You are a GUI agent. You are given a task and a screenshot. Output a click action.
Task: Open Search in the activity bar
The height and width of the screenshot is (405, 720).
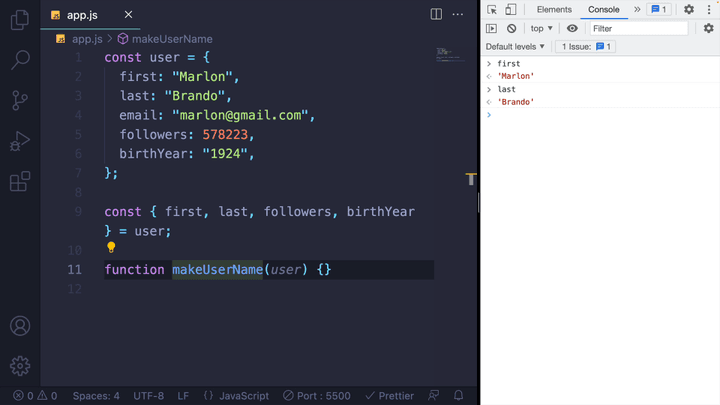[x=20, y=60]
